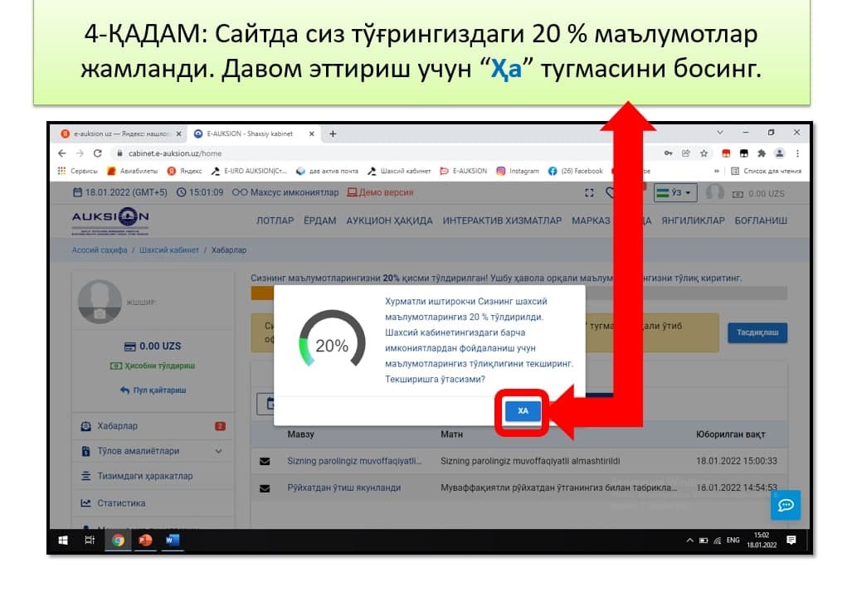
Task: Click the Демо версия link
Action: pos(380,192)
